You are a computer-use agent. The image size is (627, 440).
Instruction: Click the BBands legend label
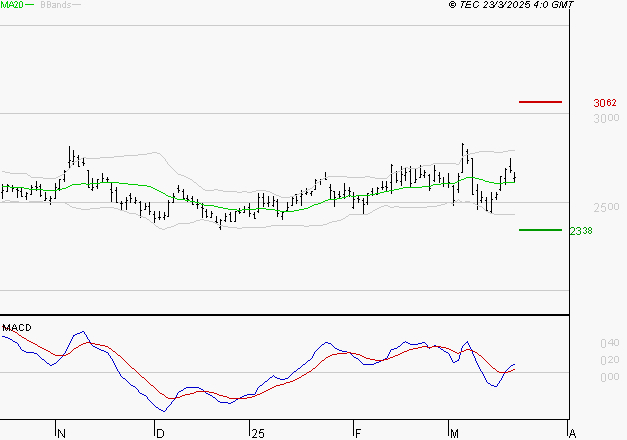click(56, 5)
